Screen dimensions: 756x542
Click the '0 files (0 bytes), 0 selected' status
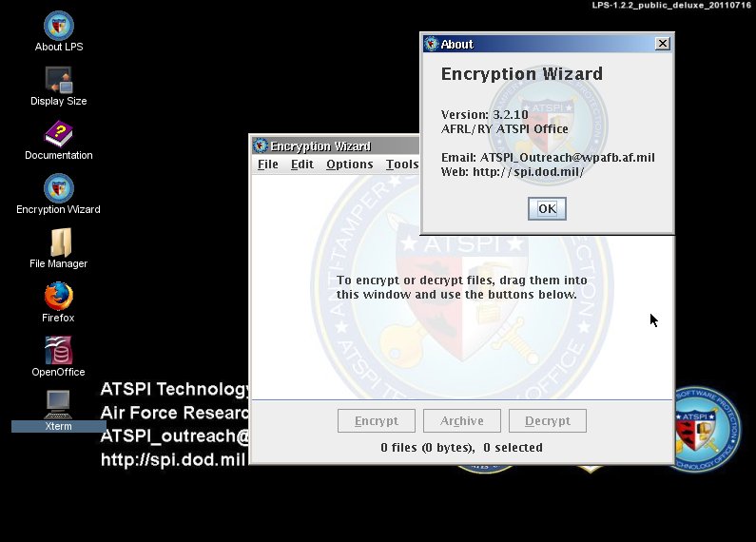(461, 448)
